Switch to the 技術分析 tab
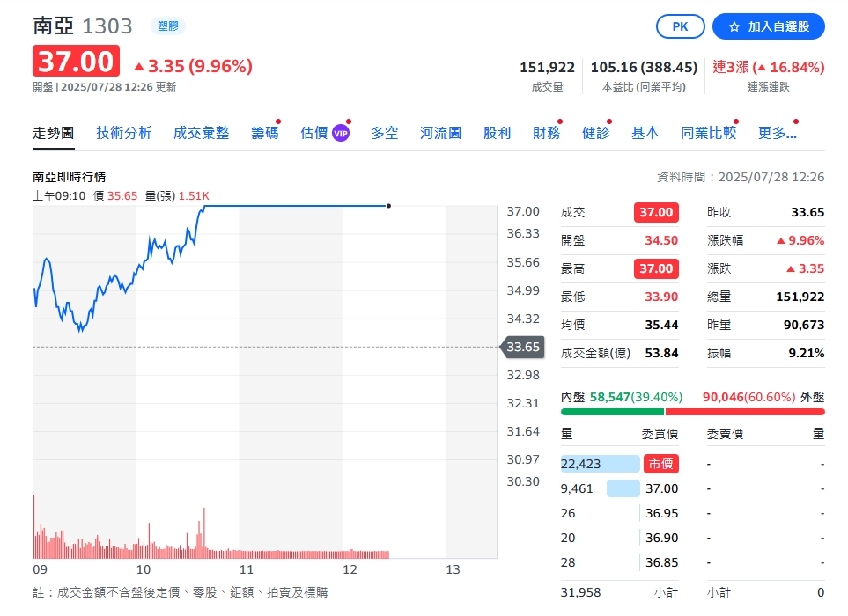Screen dimensions: 848x616 (123, 132)
